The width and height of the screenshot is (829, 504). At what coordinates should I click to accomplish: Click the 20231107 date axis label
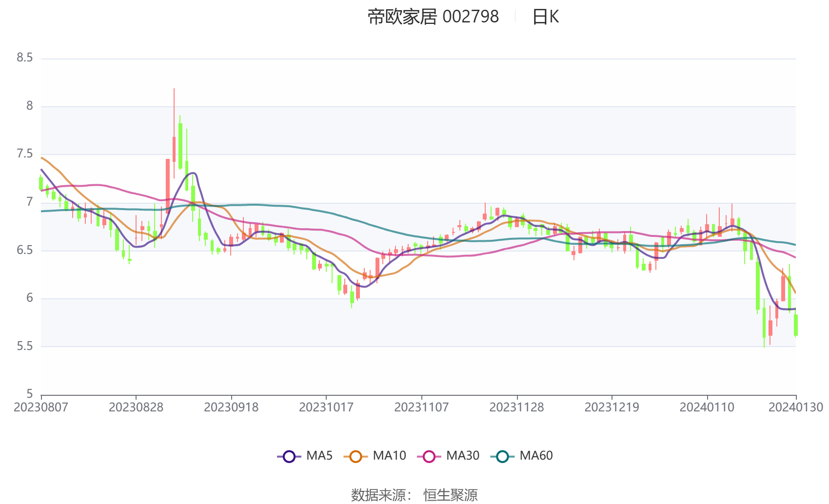[421, 407]
